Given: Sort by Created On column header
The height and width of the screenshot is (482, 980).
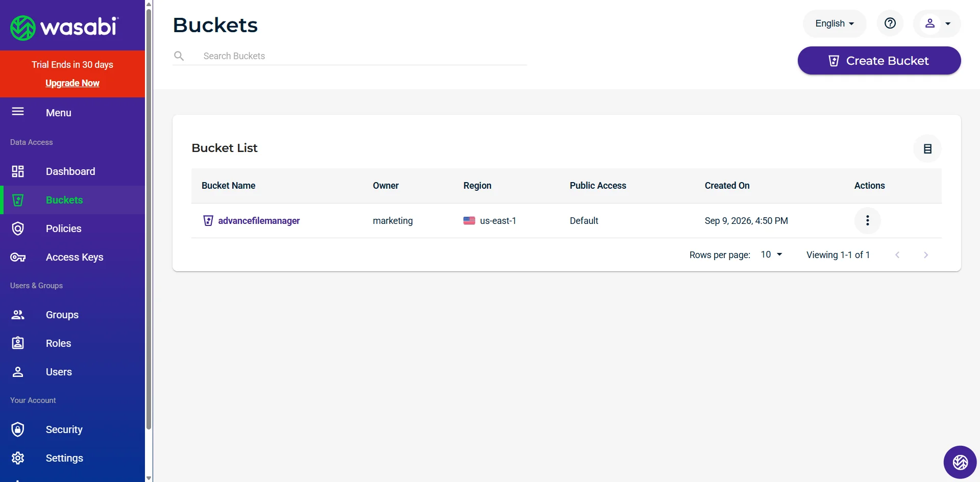Looking at the screenshot, I should [727, 186].
